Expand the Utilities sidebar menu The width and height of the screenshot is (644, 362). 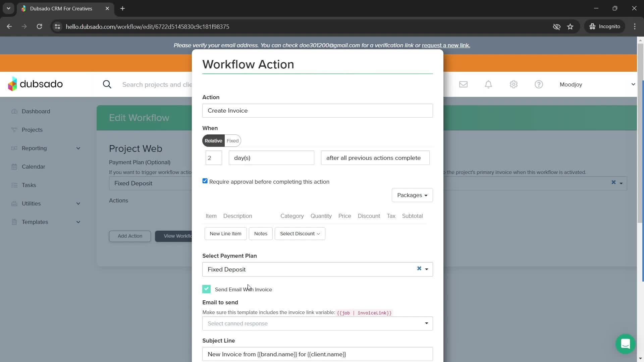coord(78,203)
